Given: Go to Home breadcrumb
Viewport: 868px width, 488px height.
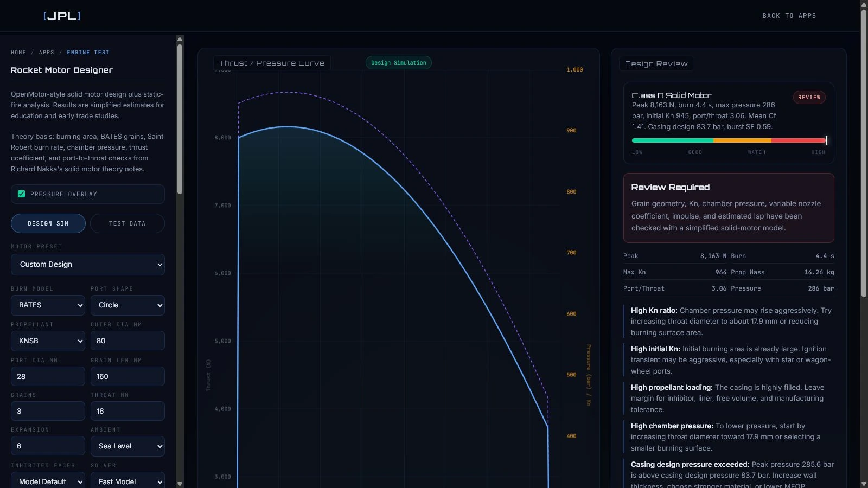Looking at the screenshot, I should (x=18, y=53).
